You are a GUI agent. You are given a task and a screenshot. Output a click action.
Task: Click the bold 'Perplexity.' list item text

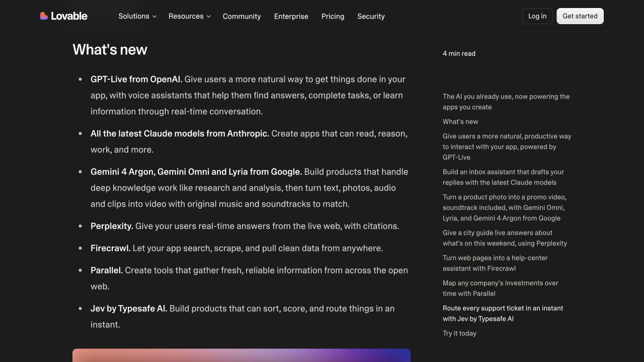pyautogui.click(x=112, y=226)
